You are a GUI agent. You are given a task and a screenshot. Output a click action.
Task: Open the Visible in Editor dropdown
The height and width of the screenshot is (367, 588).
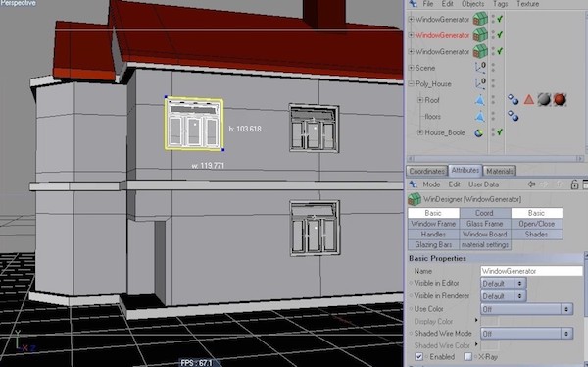tap(504, 284)
